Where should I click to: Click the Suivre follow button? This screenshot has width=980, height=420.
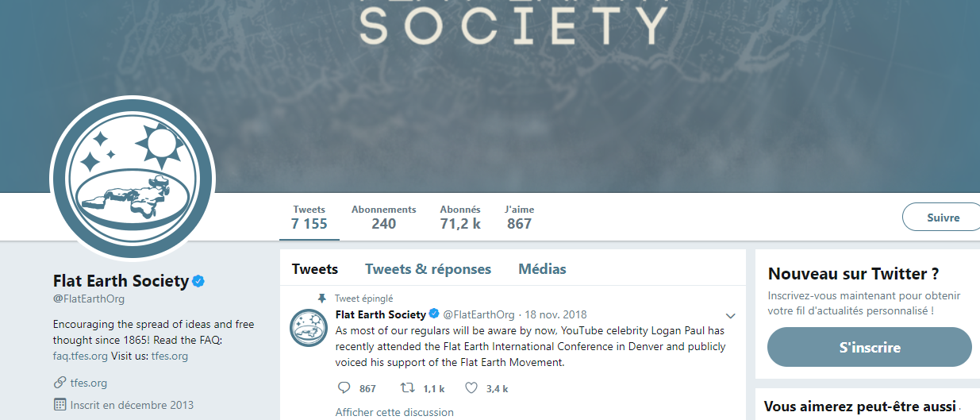point(943,217)
